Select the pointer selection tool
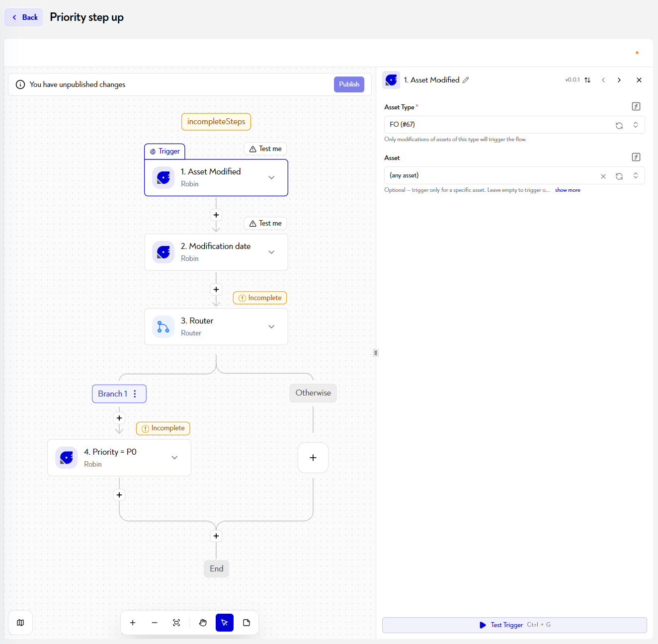This screenshot has width=658, height=644. click(225, 623)
